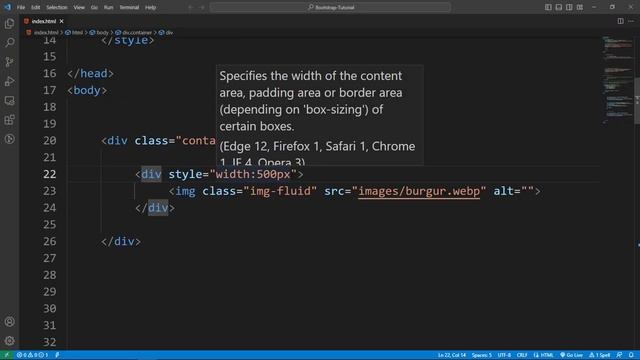The image size is (640, 360).
Task: Open the Go menu
Action: click(x=94, y=7)
